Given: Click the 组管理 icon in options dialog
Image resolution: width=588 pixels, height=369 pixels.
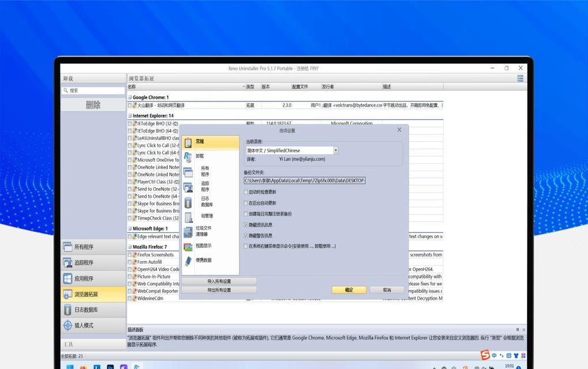Looking at the screenshot, I should (x=188, y=217).
